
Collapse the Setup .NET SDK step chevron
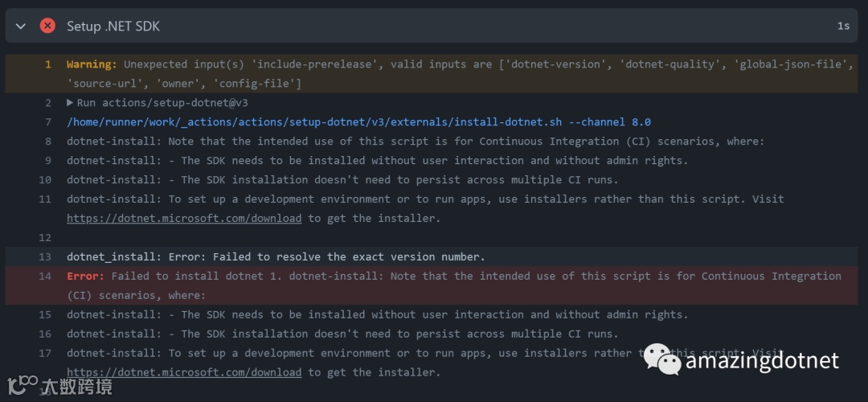[x=21, y=26]
